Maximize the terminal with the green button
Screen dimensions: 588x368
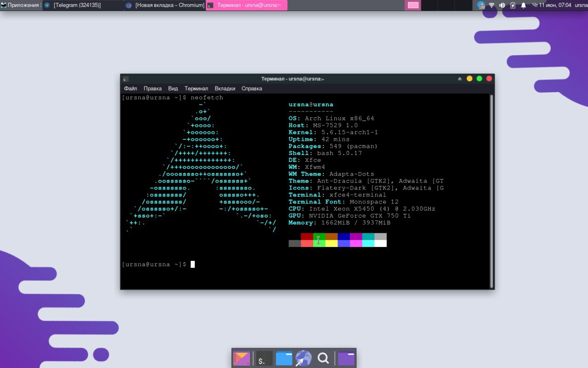(x=479, y=79)
